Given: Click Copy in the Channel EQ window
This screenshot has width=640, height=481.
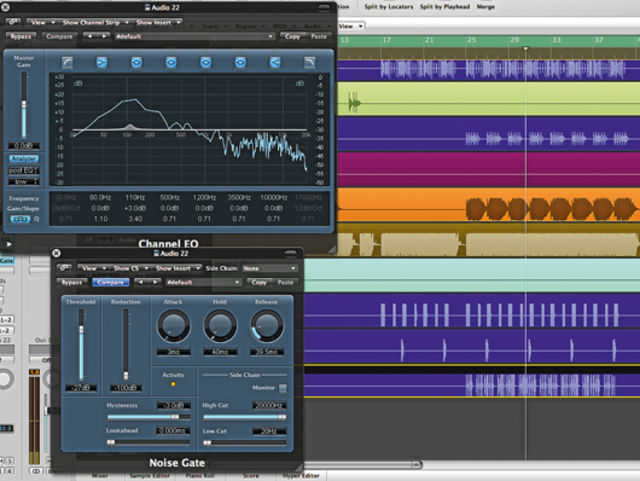Looking at the screenshot, I should [292, 36].
